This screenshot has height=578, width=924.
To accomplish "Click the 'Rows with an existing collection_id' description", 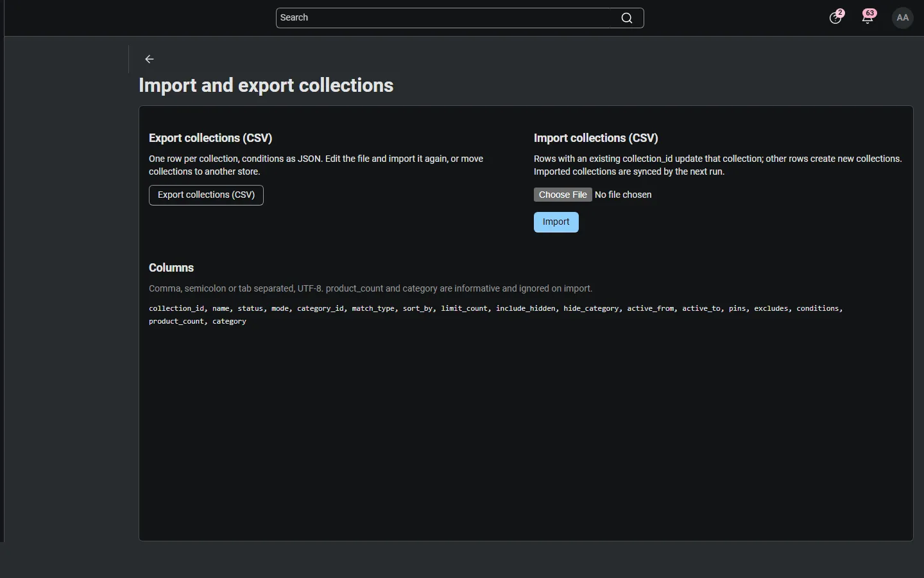I will [x=718, y=165].
